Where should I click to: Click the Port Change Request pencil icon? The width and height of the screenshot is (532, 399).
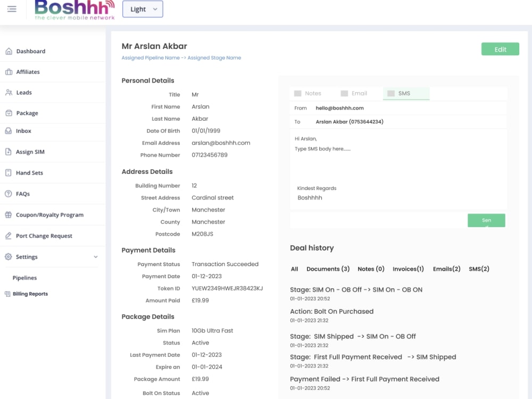coord(9,236)
